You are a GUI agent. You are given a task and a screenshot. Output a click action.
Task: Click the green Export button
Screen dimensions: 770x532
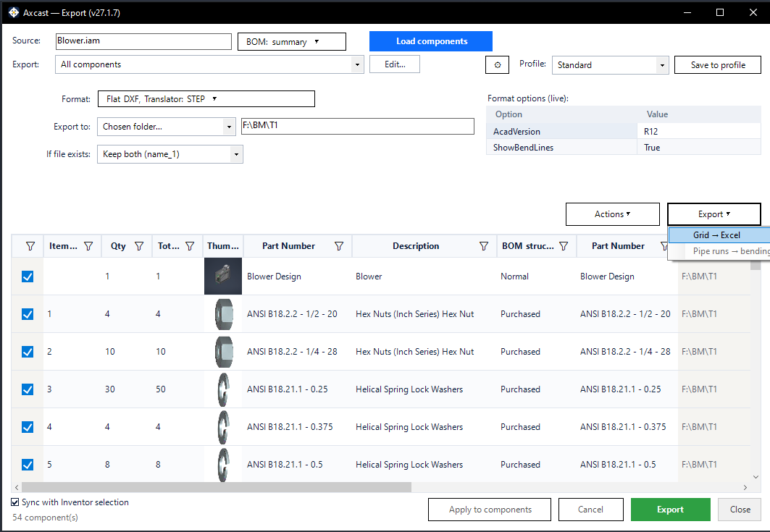tap(670, 510)
